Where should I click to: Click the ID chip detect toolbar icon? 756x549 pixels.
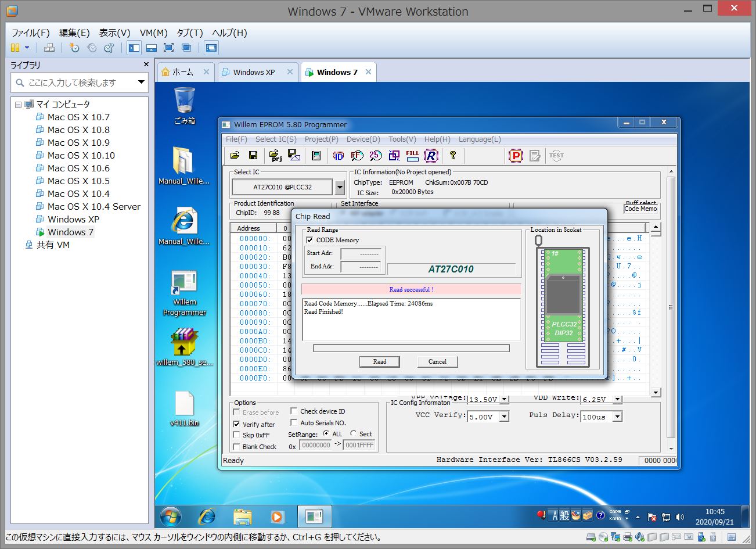click(x=338, y=155)
